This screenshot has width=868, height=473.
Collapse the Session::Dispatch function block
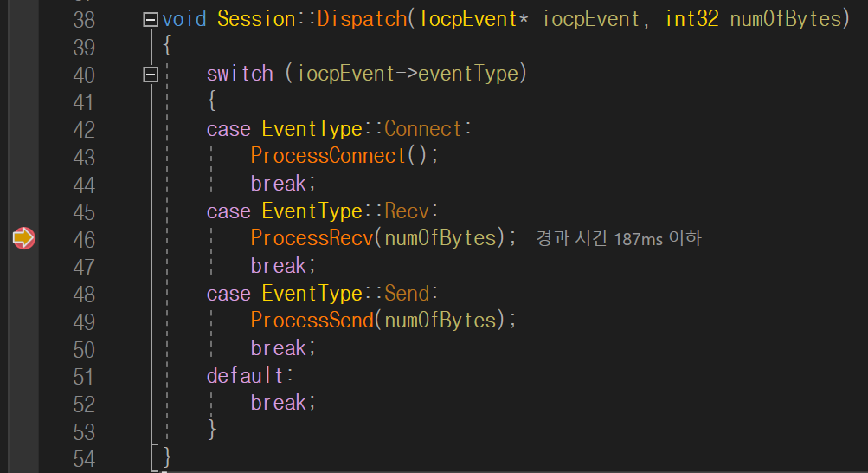(x=150, y=20)
